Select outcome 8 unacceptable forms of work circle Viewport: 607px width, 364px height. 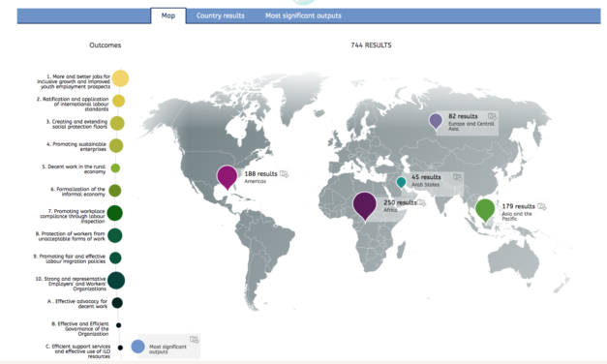[x=115, y=235]
